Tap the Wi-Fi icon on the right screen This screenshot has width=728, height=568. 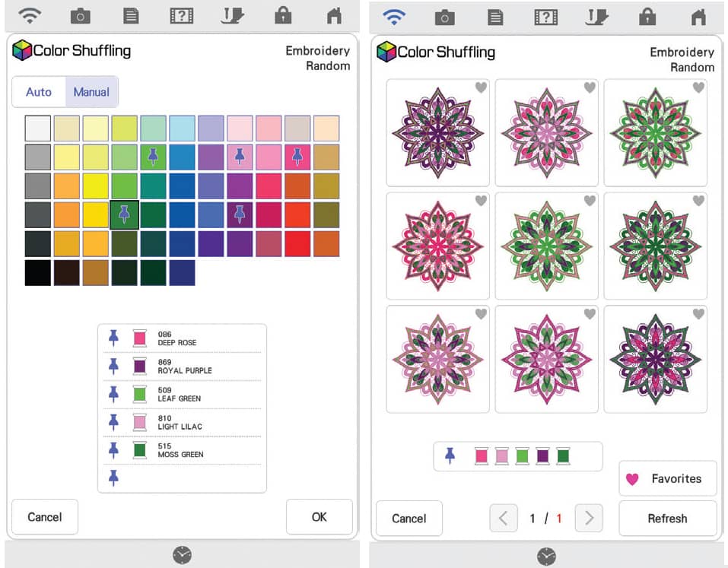point(394,17)
